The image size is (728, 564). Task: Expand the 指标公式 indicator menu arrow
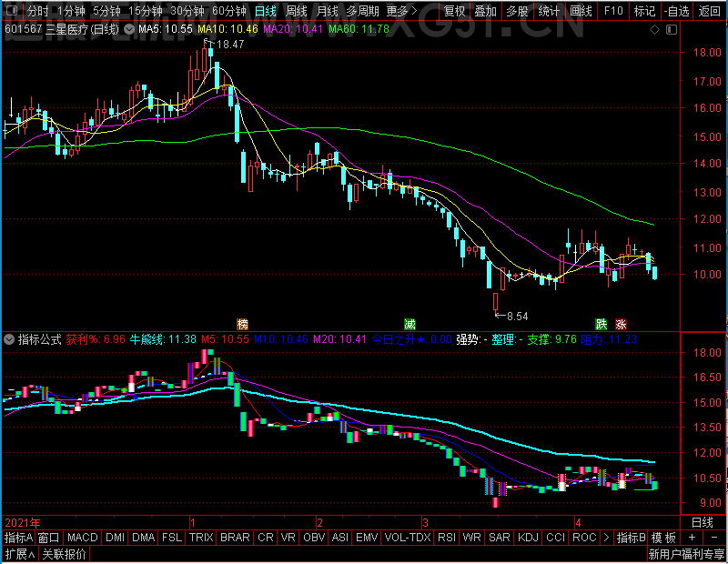(9, 339)
